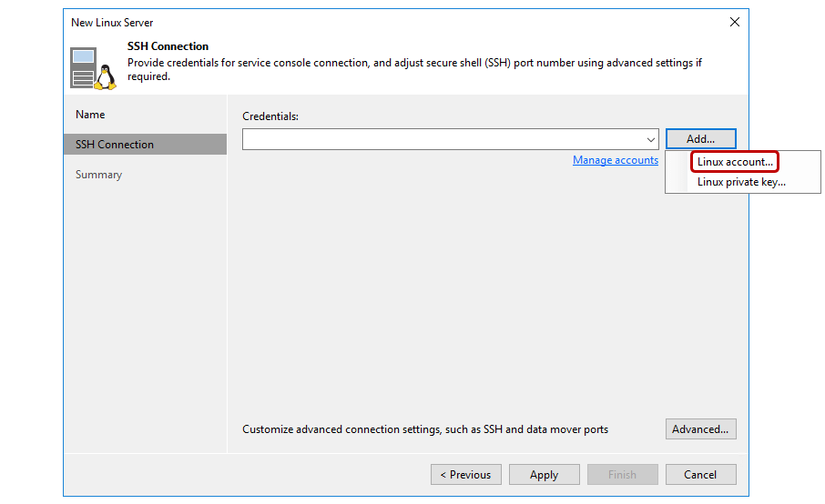825x504 pixels.
Task: Click the 'Customize advanced connection settings' text
Action: click(x=425, y=429)
